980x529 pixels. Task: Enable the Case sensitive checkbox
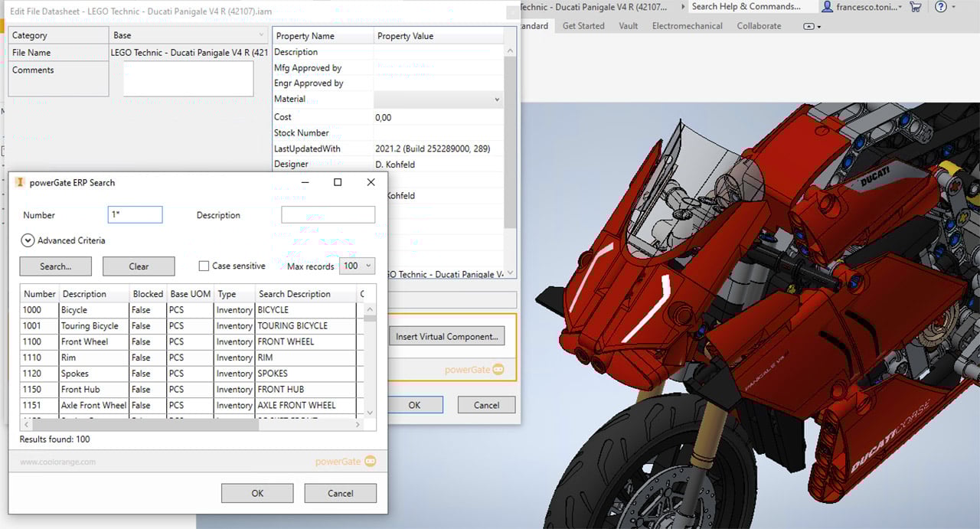tap(204, 266)
